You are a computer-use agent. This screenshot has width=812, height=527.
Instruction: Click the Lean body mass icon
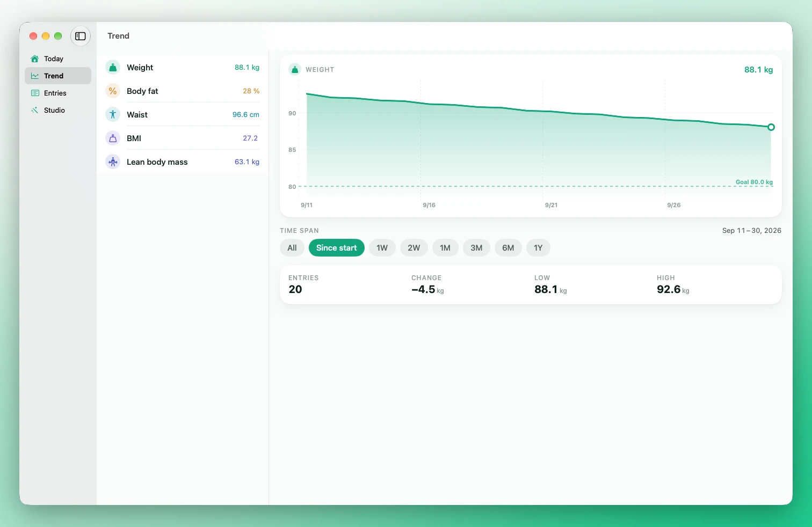click(x=113, y=162)
